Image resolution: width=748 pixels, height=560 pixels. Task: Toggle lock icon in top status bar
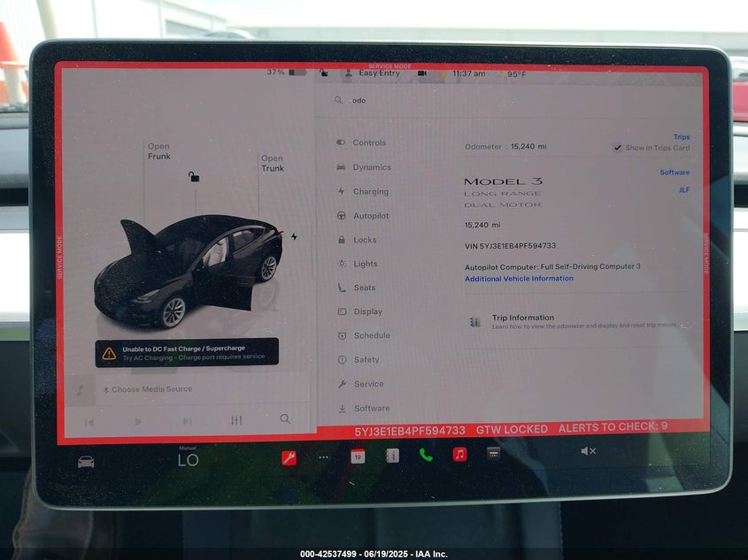(x=324, y=73)
